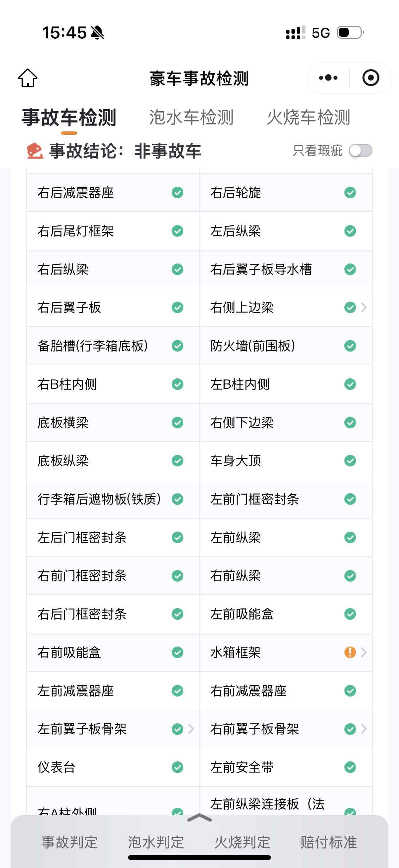This screenshot has height=868, width=399.
Task: Pull up the bottom panel arrow handle
Action: coord(199,818)
